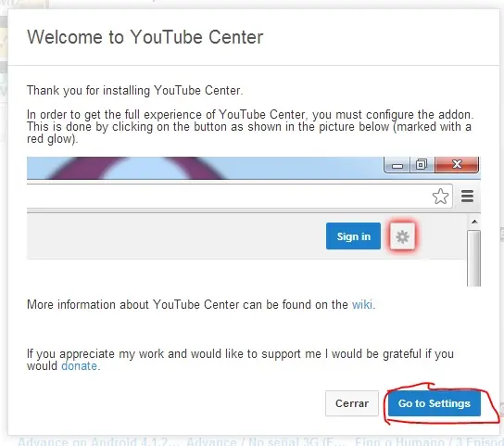Screen dimensions: 504x446
Task: Click the purple ring graphic in the picture
Action: point(136,168)
